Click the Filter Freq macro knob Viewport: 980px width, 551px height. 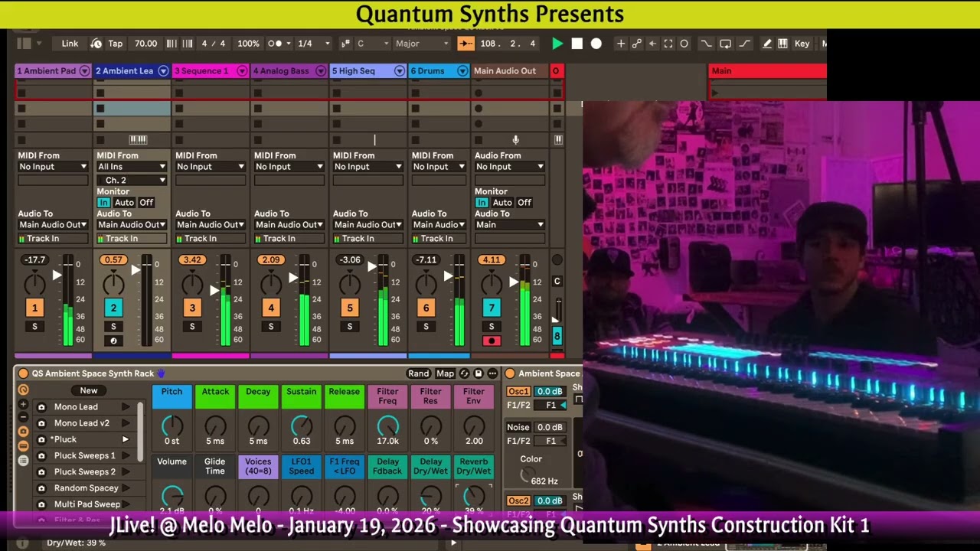coord(387,425)
